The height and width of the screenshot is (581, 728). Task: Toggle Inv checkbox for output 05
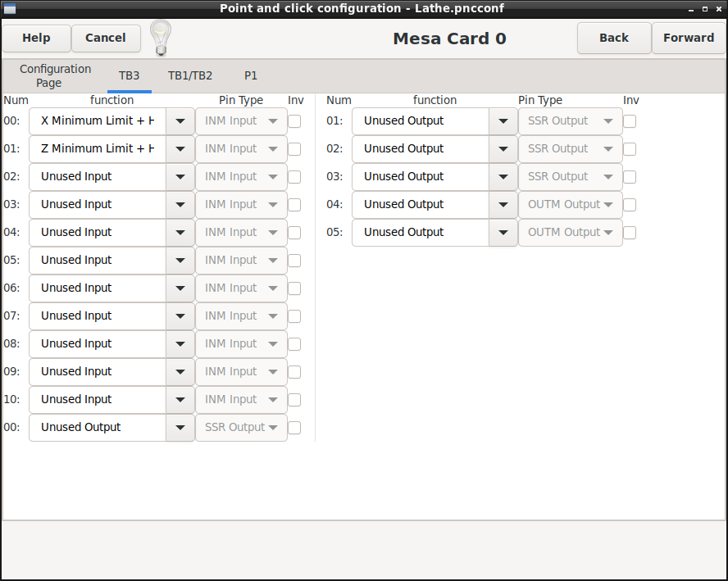(630, 233)
